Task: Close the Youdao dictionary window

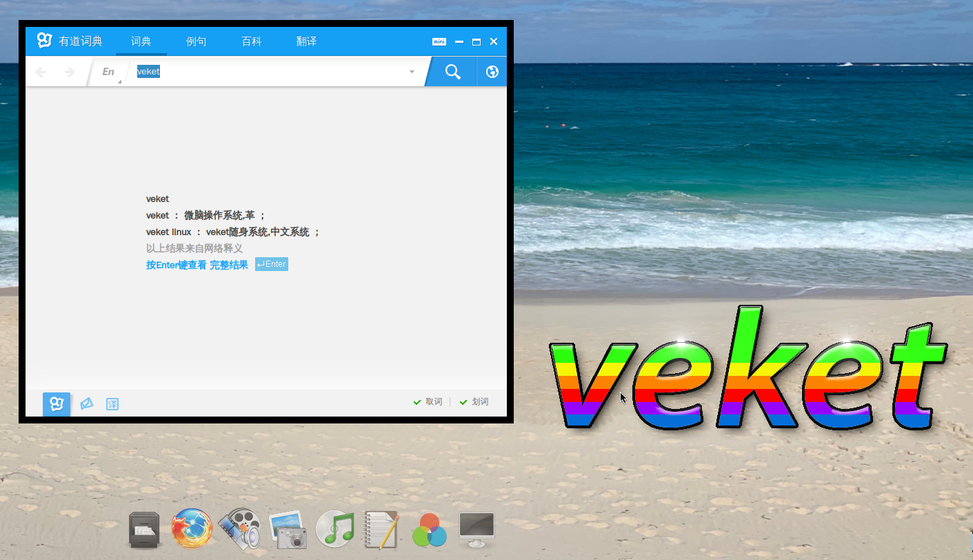Action: pyautogui.click(x=494, y=41)
